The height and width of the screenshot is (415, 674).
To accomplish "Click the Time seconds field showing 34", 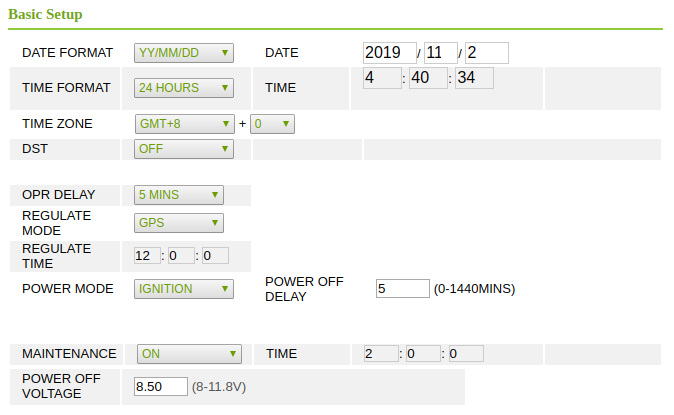I will (474, 78).
